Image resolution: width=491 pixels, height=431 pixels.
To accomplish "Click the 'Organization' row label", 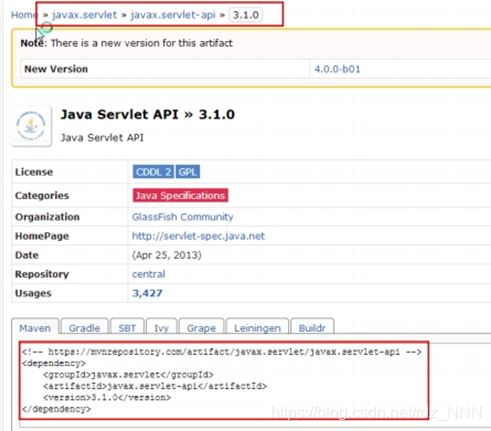I will (x=47, y=217).
